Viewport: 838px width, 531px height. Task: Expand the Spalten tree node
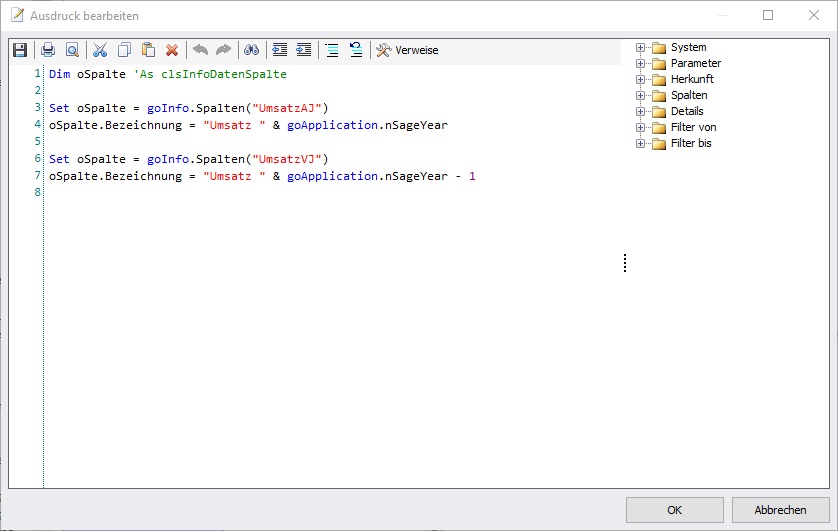640,96
